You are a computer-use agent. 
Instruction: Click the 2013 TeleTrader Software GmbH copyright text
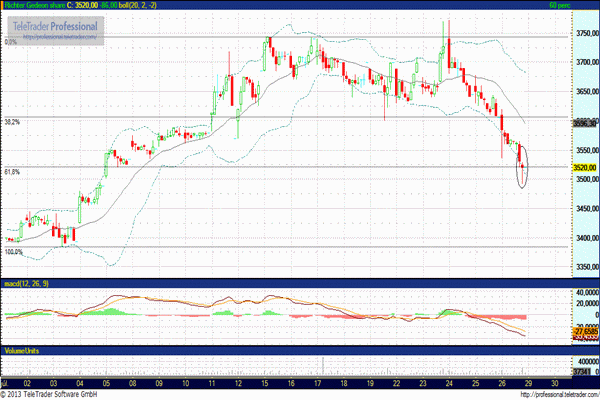coord(57,394)
